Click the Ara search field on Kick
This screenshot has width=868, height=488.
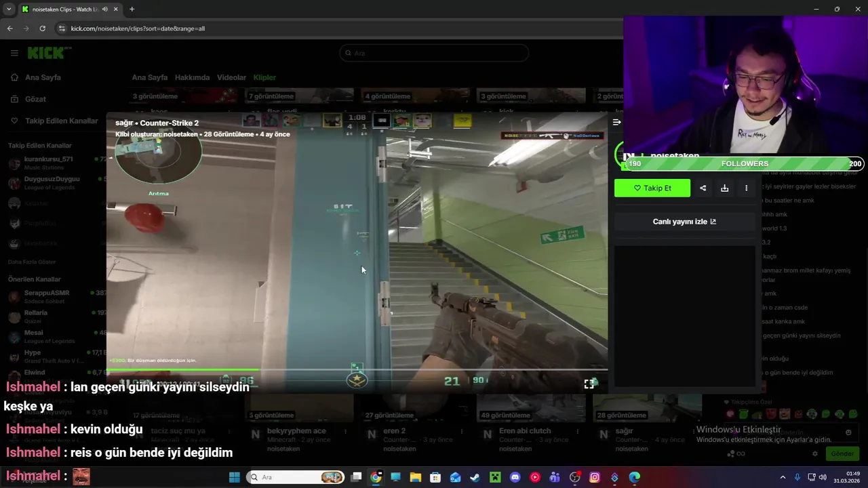click(434, 53)
